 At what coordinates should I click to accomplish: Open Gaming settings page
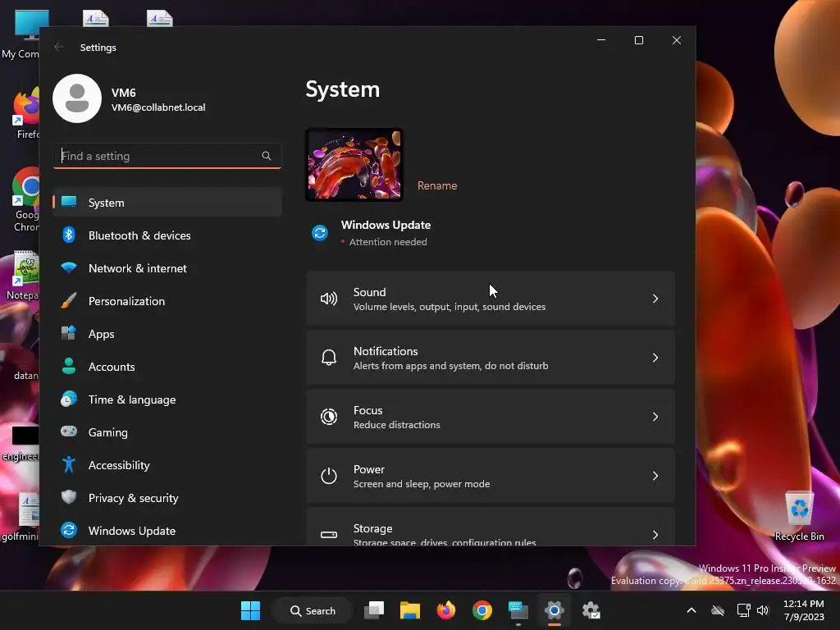point(167,431)
